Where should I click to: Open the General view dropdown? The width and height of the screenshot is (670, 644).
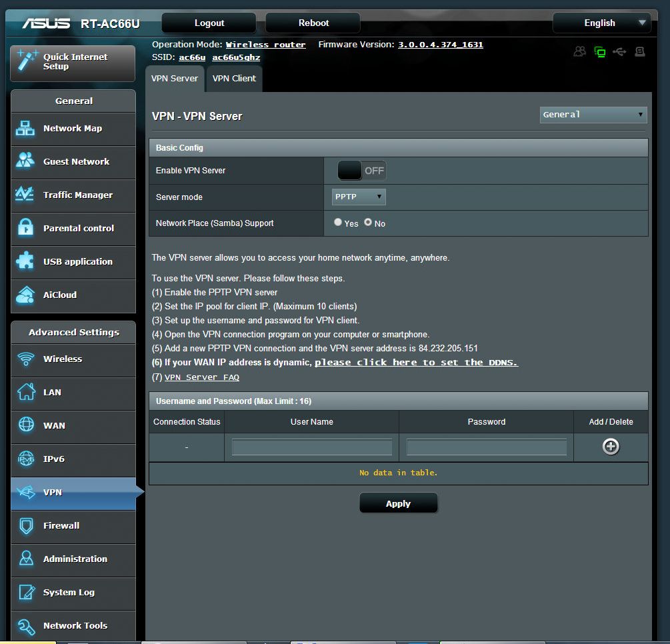(x=593, y=115)
